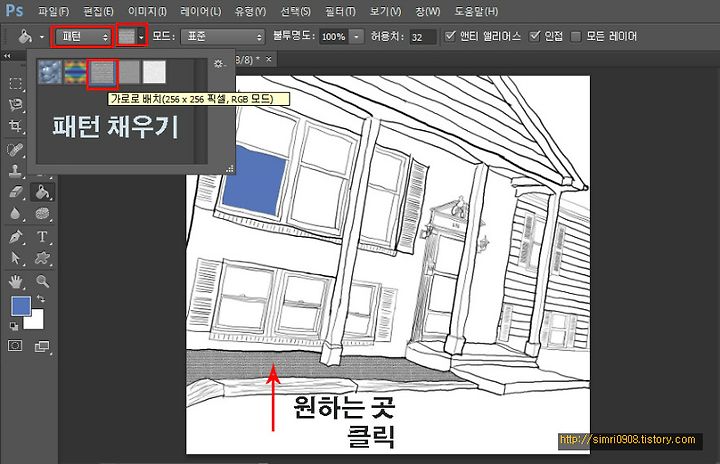This screenshot has width=720, height=464.
Task: Open the 도움말(H) menu
Action: coord(476,11)
